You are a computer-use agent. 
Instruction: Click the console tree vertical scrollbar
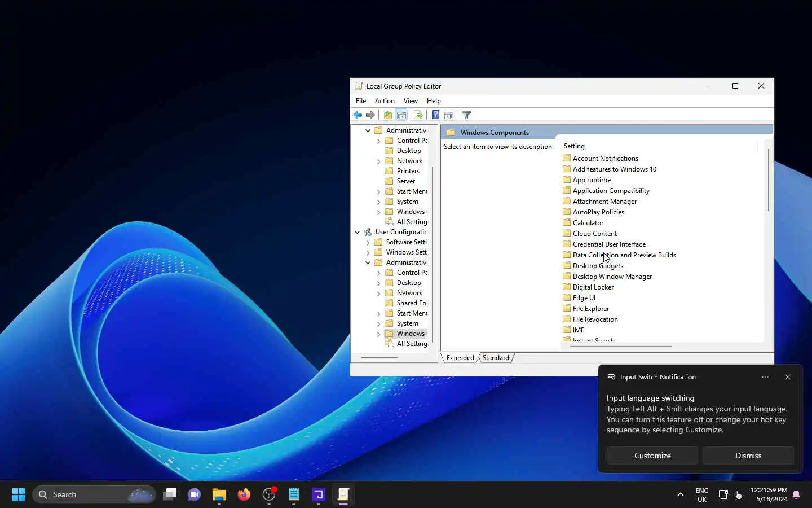click(x=433, y=254)
